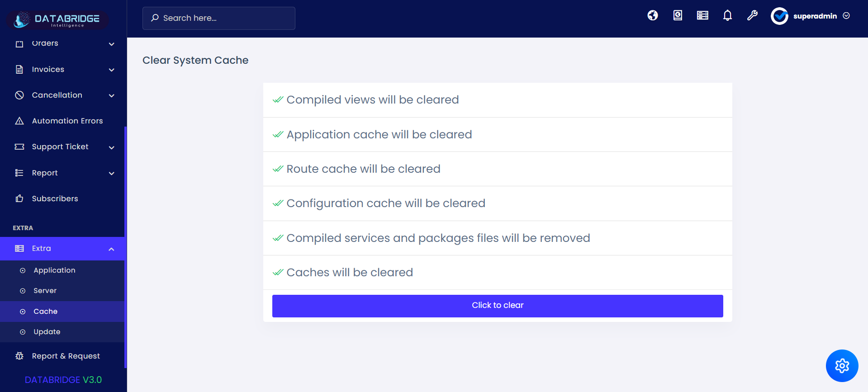Click the DATABRIDGE V3.0 version link
Viewport: 868px width, 392px height.
click(63, 380)
